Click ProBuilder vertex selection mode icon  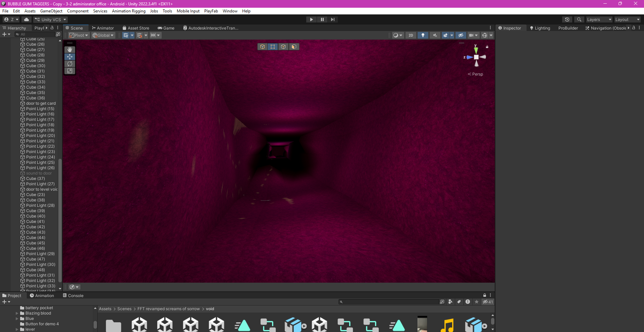tap(273, 47)
